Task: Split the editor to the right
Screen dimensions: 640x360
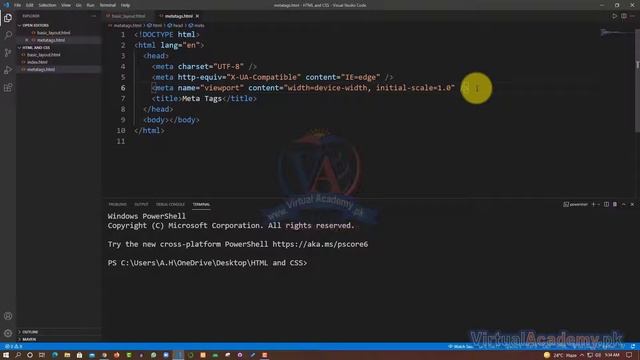Action: pyautogui.click(x=624, y=16)
